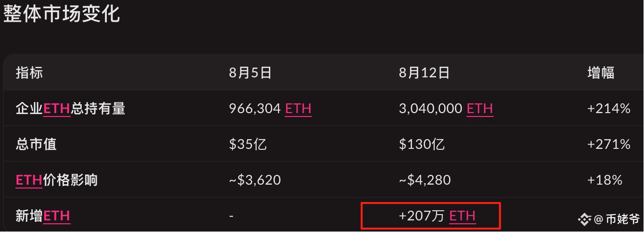Click ETH link next to +207万

pyautogui.click(x=463, y=216)
